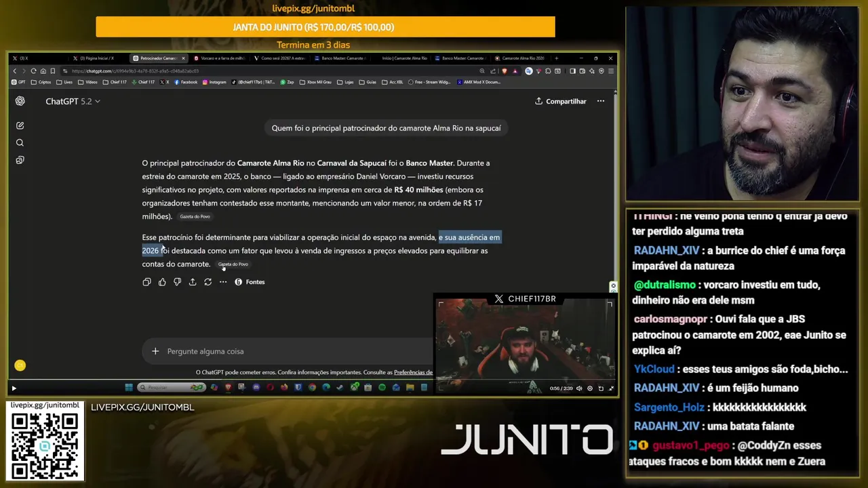Open the conversation options three-dot menu
868x488 pixels.
tap(600, 101)
